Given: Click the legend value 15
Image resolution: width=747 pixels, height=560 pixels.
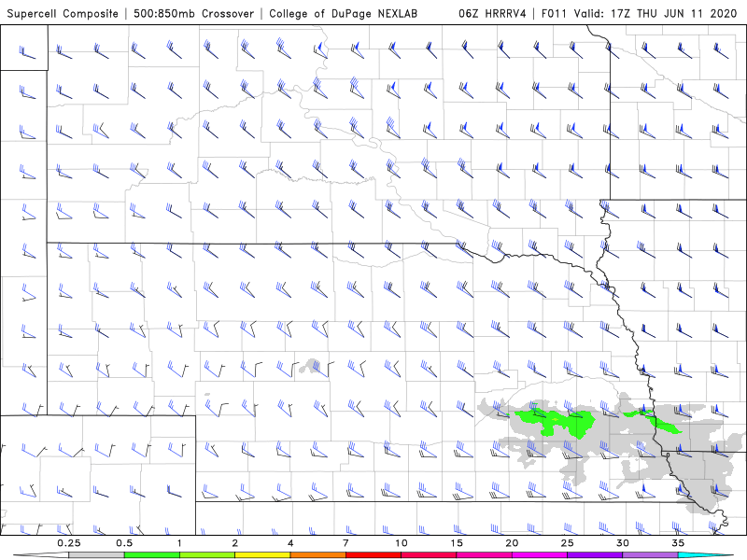Looking at the screenshot, I should [x=457, y=543].
